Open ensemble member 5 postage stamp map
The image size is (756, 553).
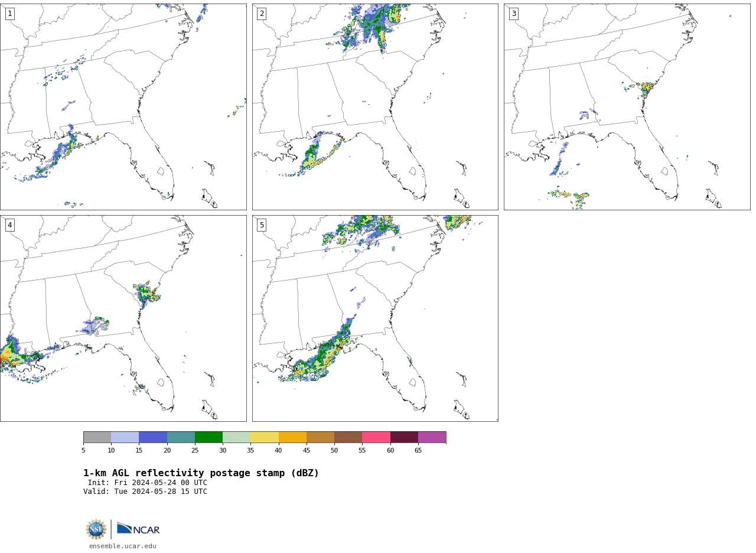coord(375,318)
